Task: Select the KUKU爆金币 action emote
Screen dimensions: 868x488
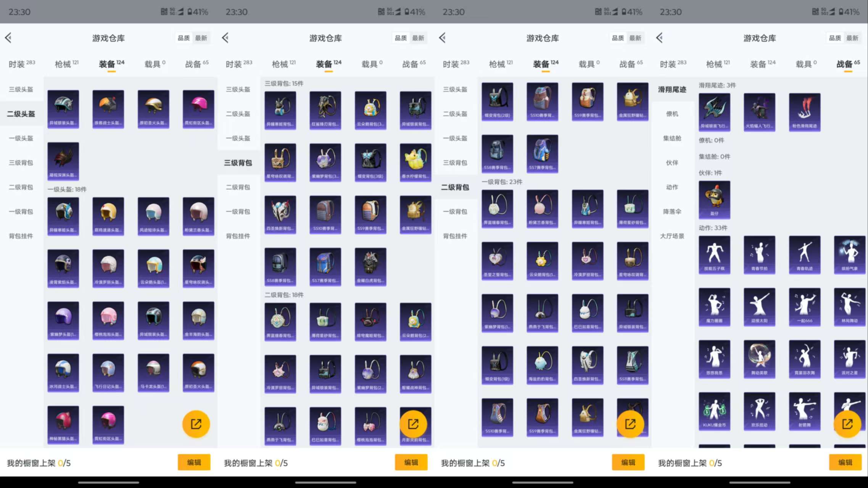Action: click(714, 411)
